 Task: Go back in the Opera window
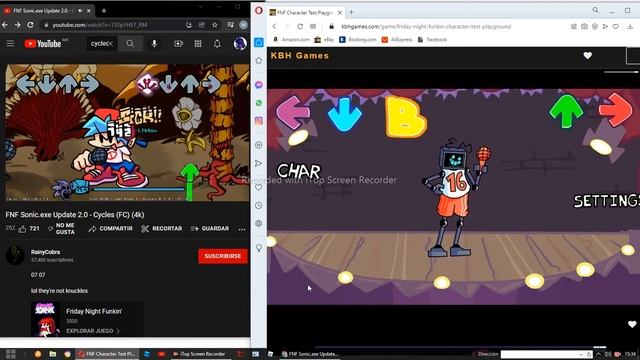274,27
